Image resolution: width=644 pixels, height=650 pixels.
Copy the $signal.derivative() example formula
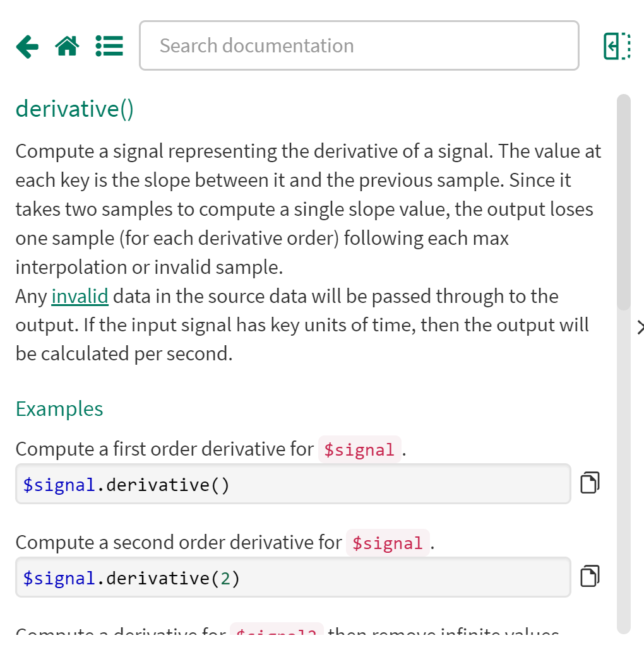click(x=589, y=483)
